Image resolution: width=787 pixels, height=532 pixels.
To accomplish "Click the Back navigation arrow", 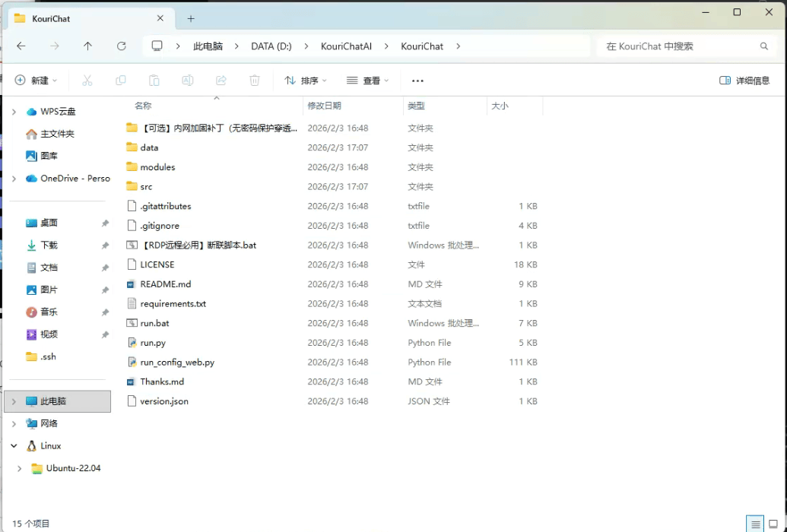I will (21, 46).
